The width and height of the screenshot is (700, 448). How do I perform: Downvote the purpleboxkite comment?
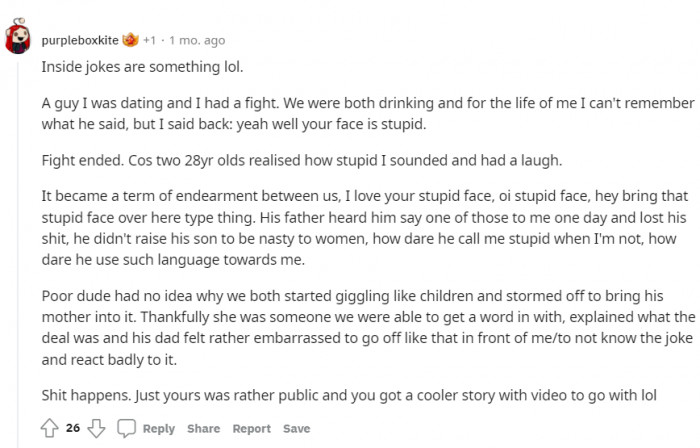(96, 428)
